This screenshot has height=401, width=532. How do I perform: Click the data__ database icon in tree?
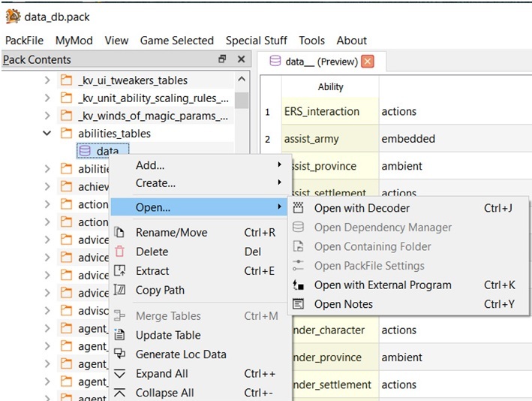pyautogui.click(x=85, y=151)
